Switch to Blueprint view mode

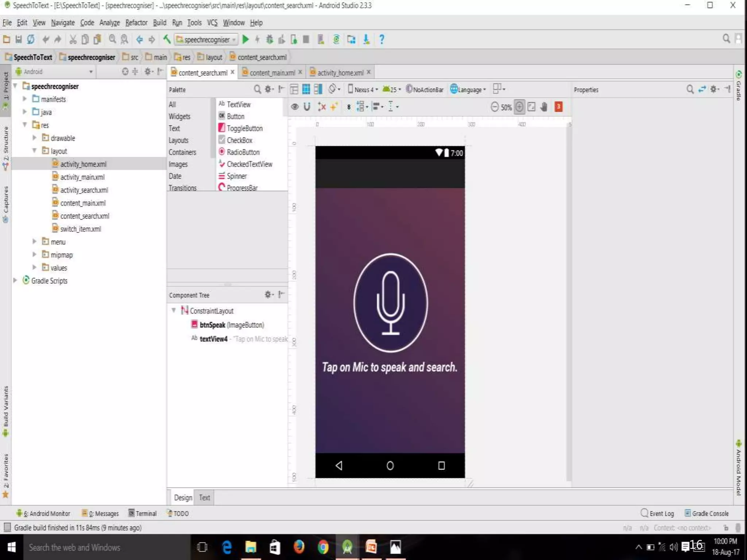(306, 89)
